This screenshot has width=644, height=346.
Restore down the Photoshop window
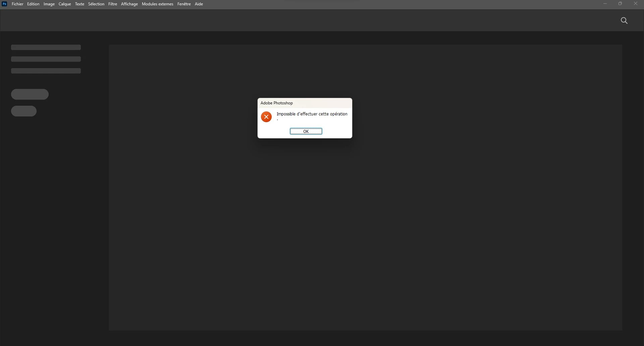(620, 4)
